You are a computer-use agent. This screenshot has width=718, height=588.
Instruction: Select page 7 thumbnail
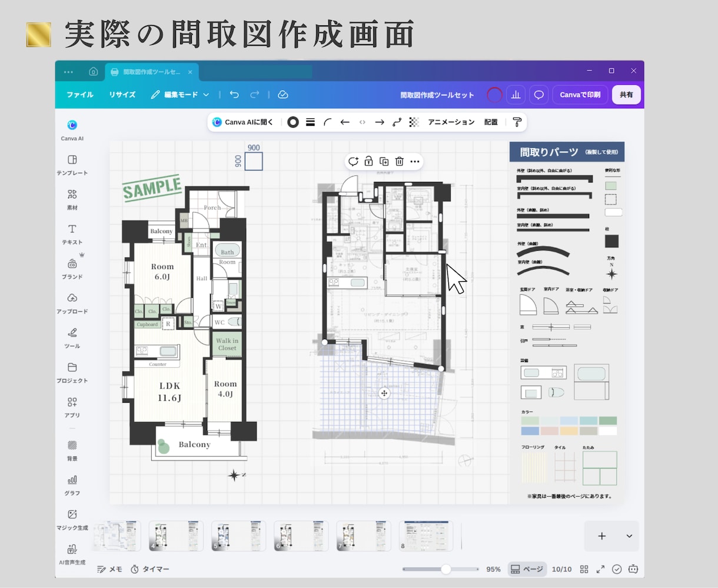364,536
